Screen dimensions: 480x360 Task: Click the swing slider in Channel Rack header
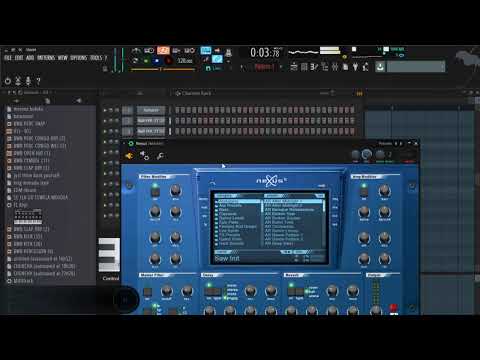(327, 93)
